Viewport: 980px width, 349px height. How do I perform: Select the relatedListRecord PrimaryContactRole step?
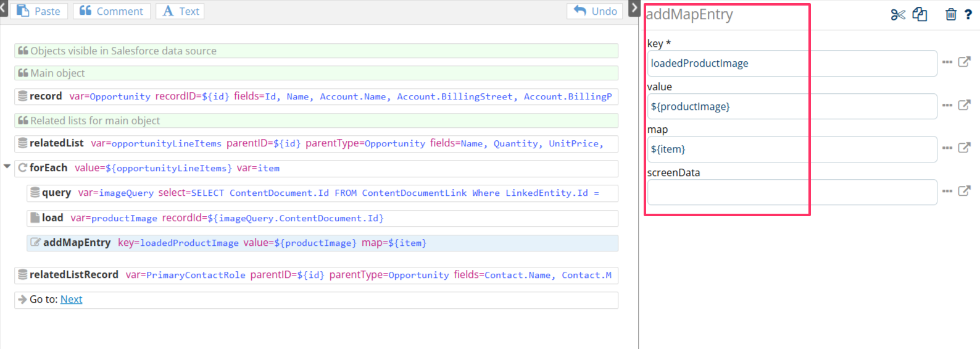coord(316,275)
